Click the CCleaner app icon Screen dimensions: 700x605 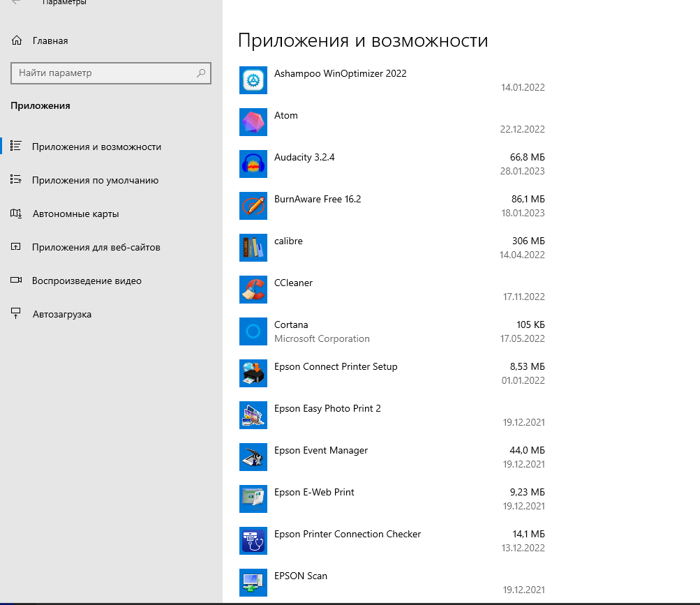tap(253, 290)
